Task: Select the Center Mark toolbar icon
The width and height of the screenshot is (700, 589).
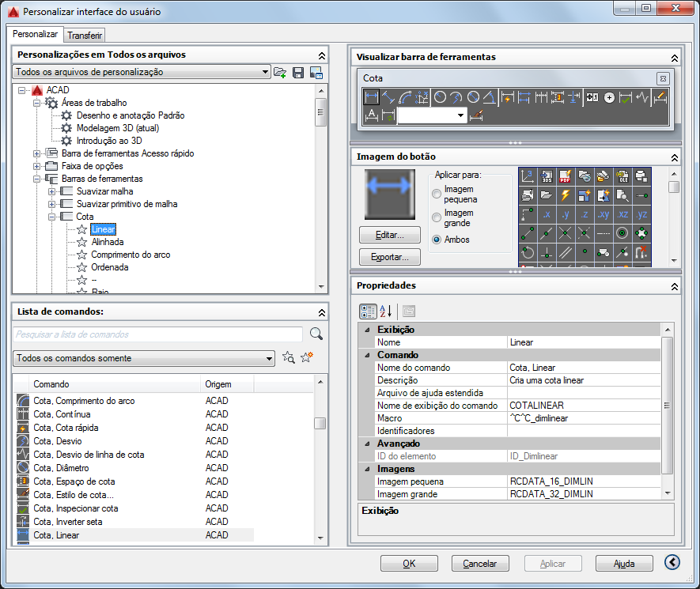Action: click(x=609, y=97)
